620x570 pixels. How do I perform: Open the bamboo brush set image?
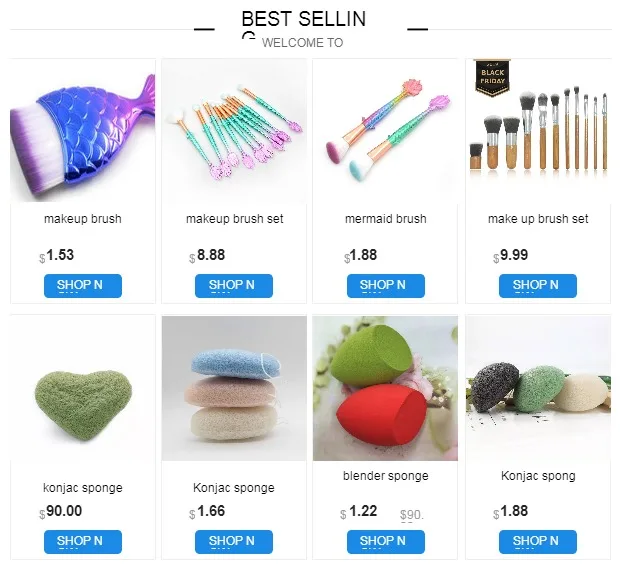coord(538,131)
